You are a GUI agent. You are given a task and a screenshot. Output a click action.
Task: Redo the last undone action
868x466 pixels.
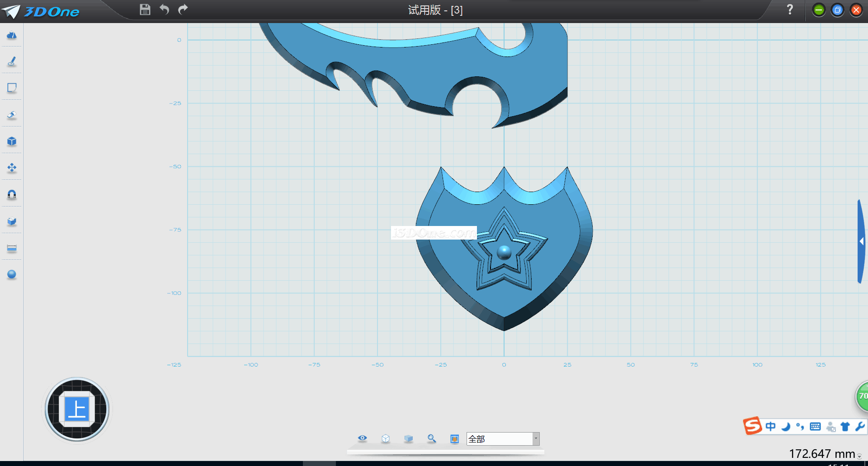[183, 9]
